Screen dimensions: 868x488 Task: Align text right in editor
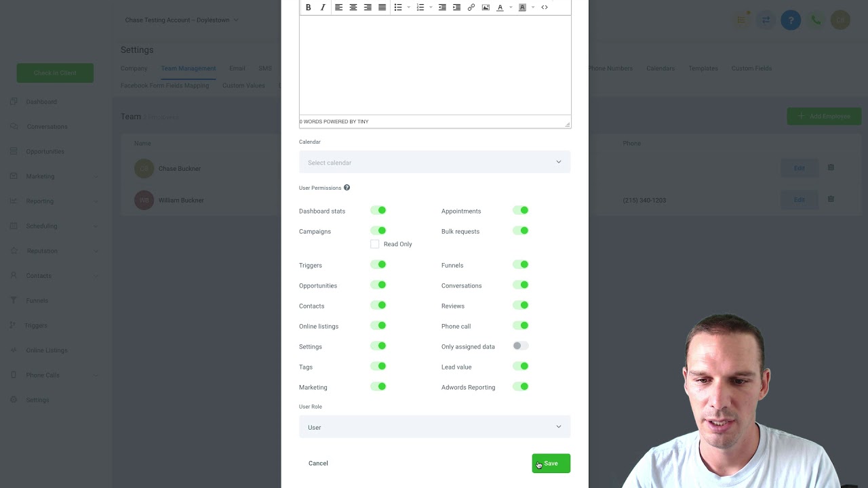click(368, 7)
